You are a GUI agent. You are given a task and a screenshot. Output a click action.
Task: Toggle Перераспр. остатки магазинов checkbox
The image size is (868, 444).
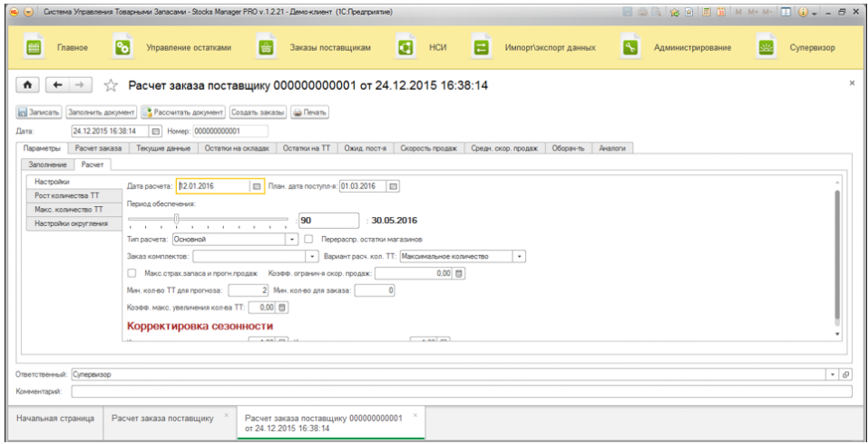309,240
